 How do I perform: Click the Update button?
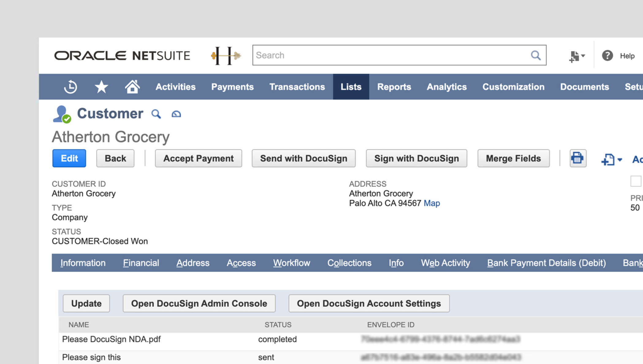click(86, 303)
